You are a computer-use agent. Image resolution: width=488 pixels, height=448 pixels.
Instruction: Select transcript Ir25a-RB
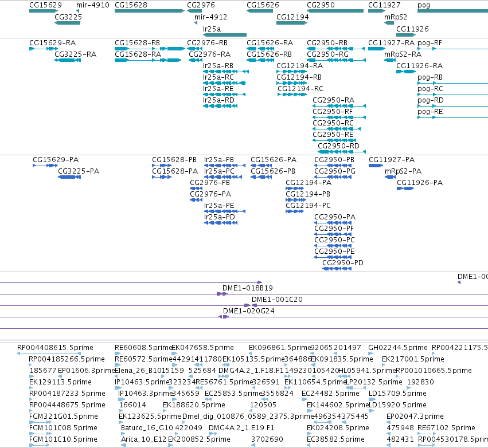click(x=225, y=72)
